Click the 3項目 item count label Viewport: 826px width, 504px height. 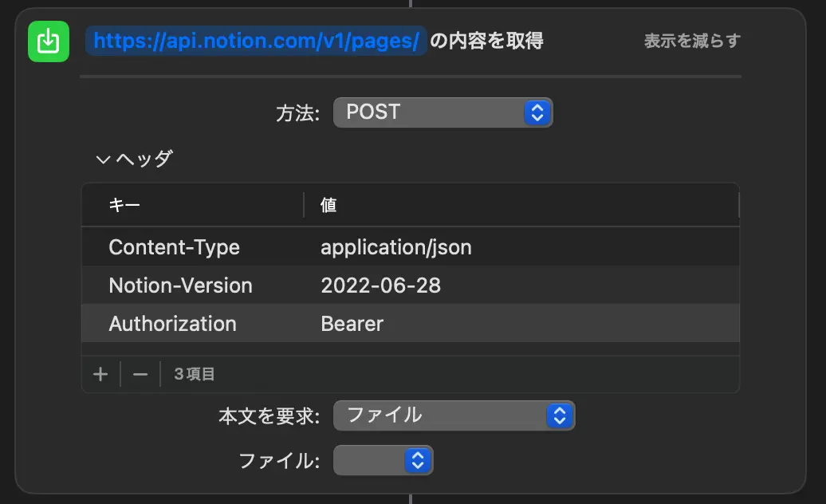pyautogui.click(x=195, y=374)
